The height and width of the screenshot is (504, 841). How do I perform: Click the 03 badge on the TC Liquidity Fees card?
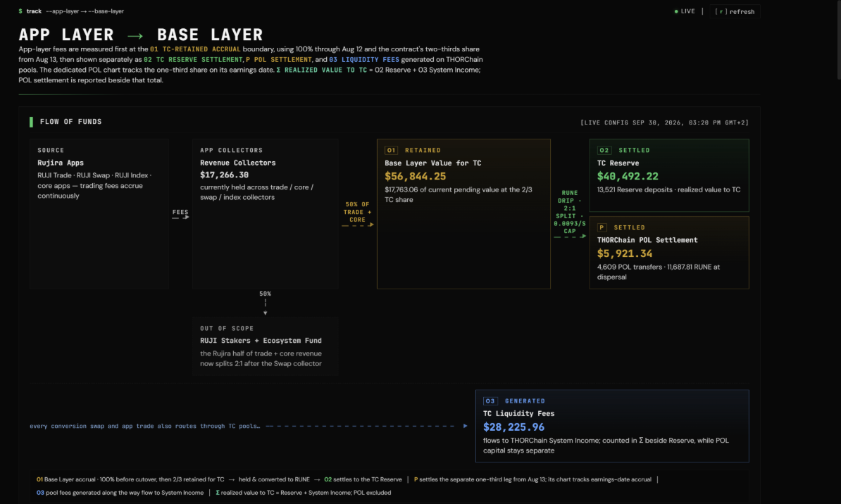coord(490,401)
